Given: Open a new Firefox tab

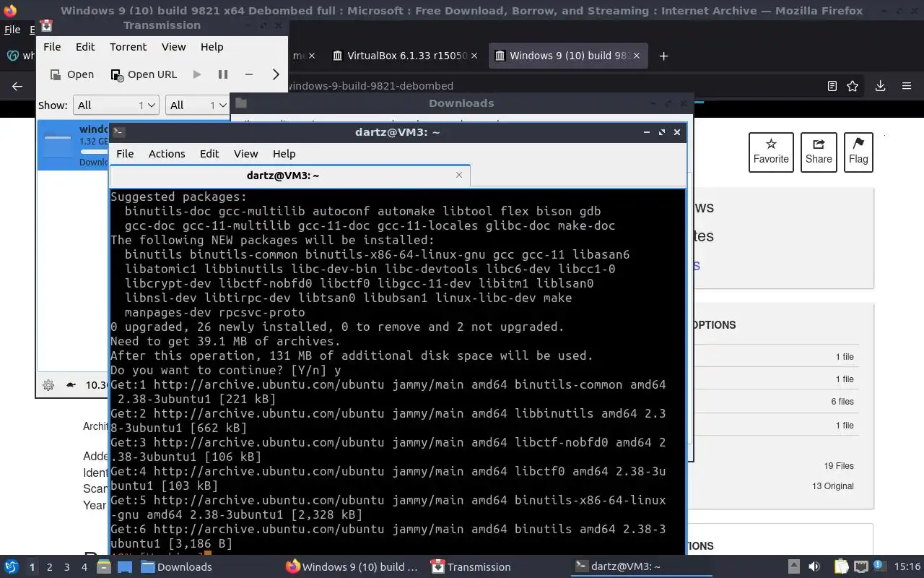Looking at the screenshot, I should 663,56.
